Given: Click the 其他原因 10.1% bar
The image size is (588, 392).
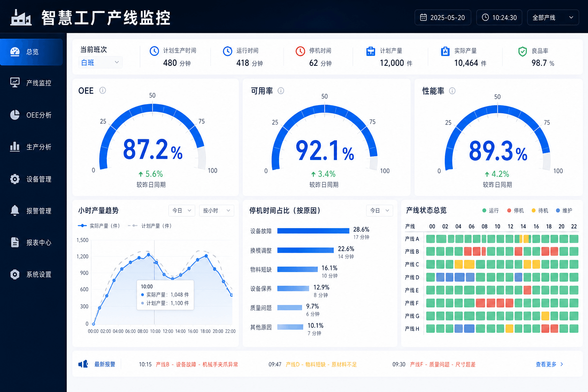Looking at the screenshot, I should click(290, 327).
